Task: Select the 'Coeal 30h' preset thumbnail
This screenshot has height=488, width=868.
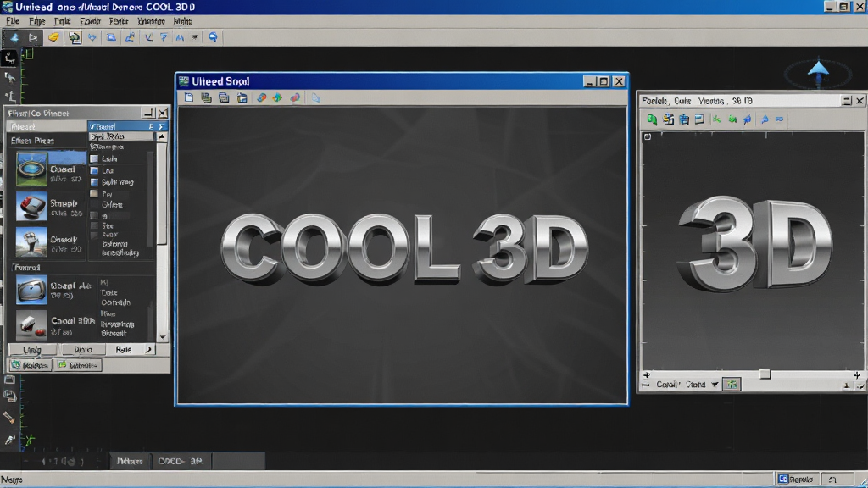Action: tap(31, 324)
